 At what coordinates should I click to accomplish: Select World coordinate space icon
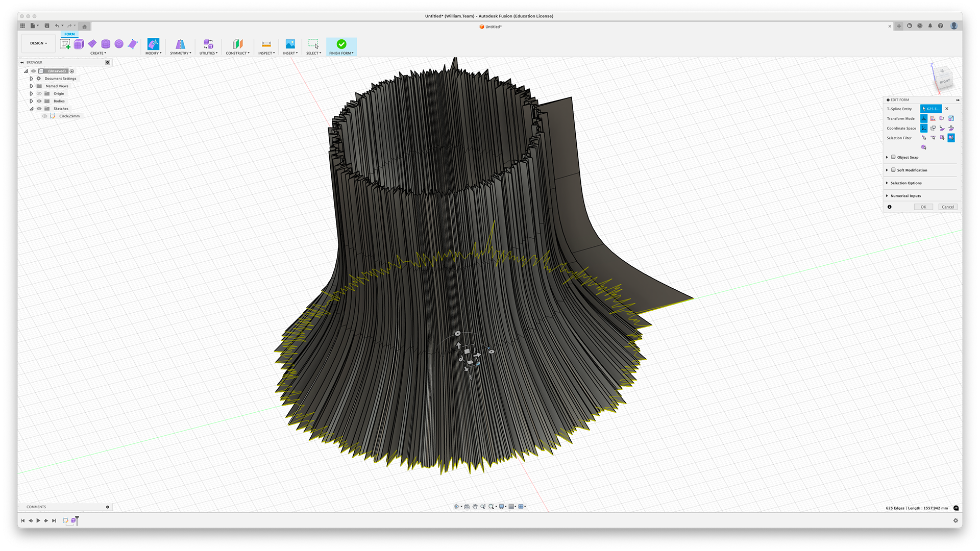tap(924, 128)
